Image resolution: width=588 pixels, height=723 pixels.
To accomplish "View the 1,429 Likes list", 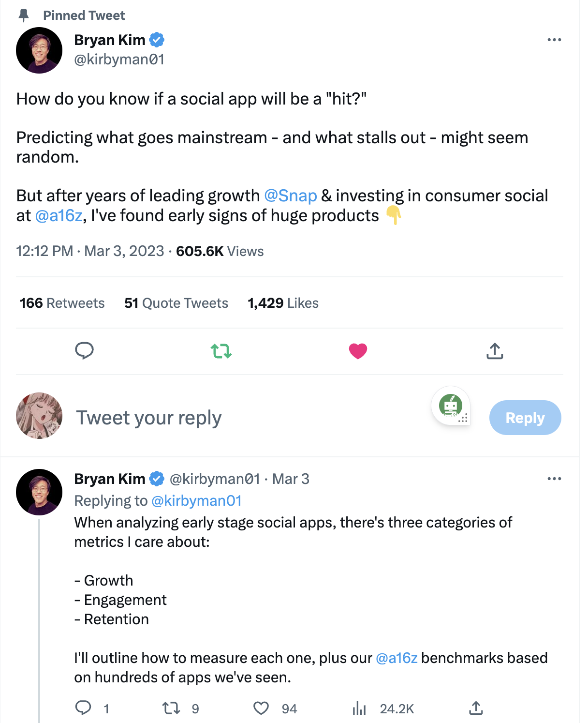I will pyautogui.click(x=283, y=303).
